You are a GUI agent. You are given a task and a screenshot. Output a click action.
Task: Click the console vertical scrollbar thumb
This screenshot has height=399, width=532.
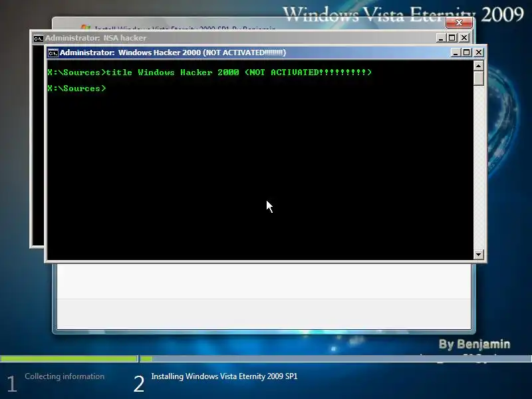[x=478, y=78]
